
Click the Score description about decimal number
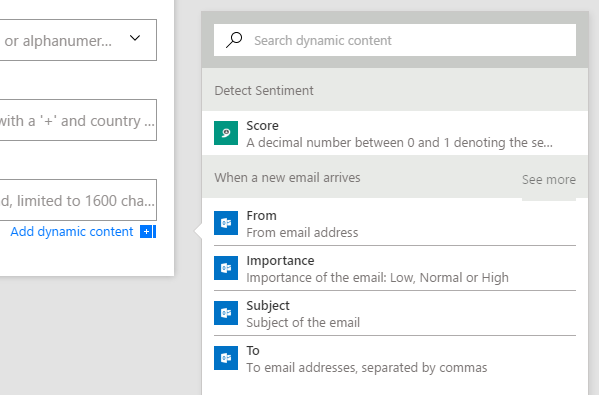(x=399, y=142)
